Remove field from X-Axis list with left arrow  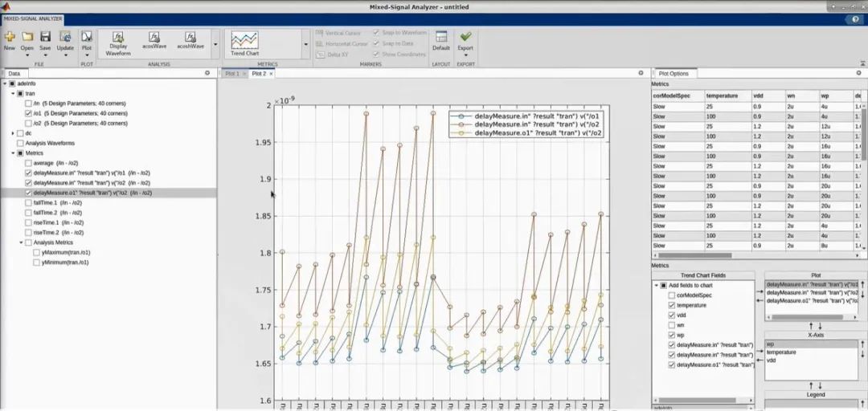(x=759, y=359)
